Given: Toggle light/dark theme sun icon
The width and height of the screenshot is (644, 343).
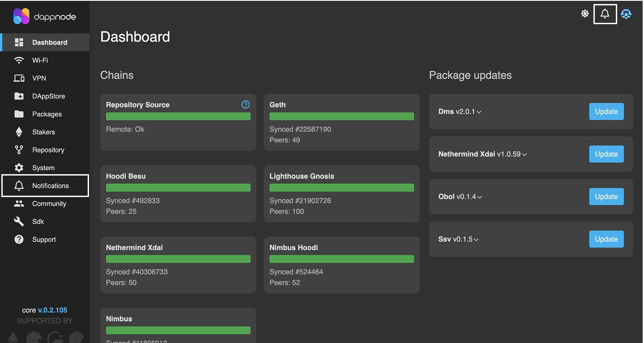Looking at the screenshot, I should tap(585, 14).
